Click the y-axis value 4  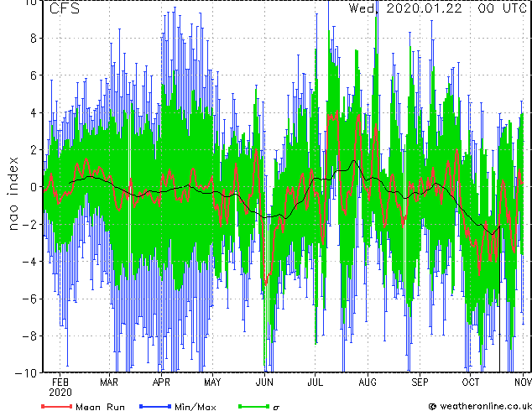(x=34, y=112)
